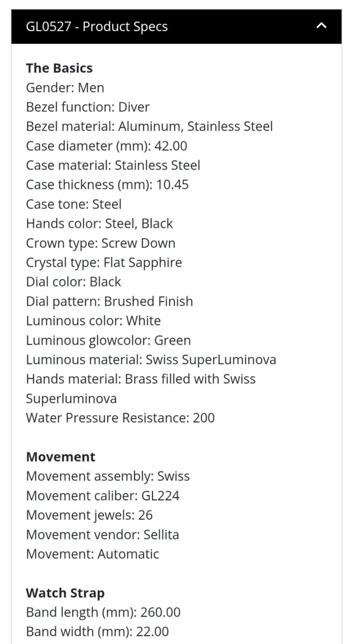Click Luminous glowcolor: Green line
This screenshot has height=644, width=353.
108,340
